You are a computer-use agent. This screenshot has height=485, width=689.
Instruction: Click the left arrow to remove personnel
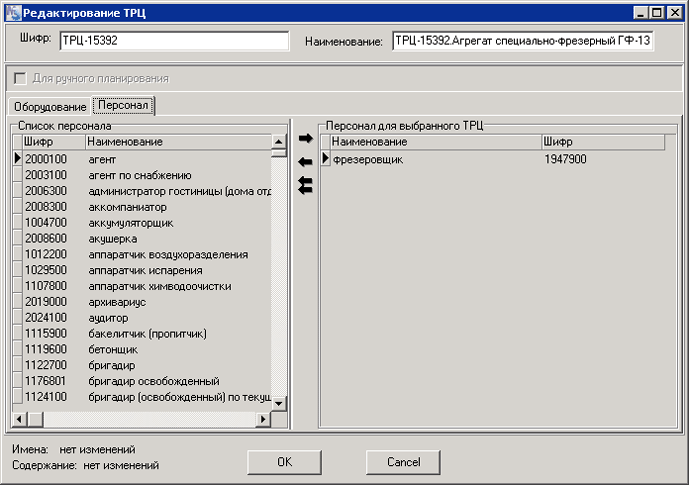pos(305,162)
